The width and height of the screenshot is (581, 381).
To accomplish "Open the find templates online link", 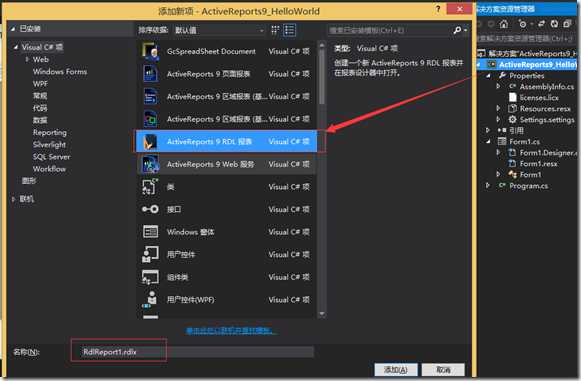I will pyautogui.click(x=230, y=331).
